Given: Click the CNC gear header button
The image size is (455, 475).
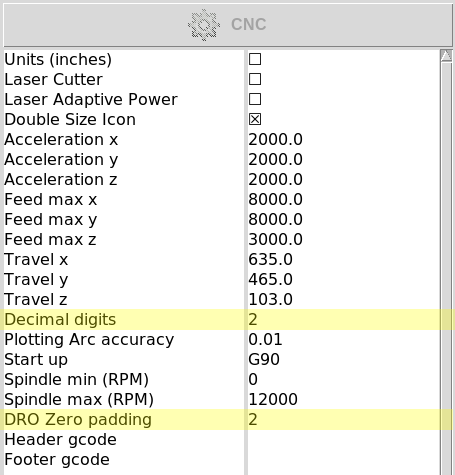Looking at the screenshot, I should tap(227, 25).
